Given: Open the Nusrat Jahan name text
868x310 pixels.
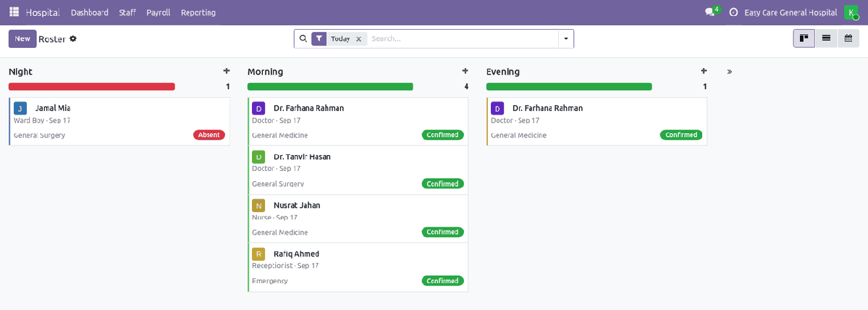Looking at the screenshot, I should (297, 206).
